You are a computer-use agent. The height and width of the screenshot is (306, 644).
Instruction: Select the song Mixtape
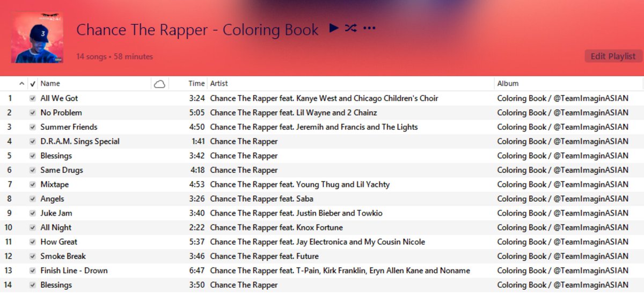pyautogui.click(x=55, y=185)
